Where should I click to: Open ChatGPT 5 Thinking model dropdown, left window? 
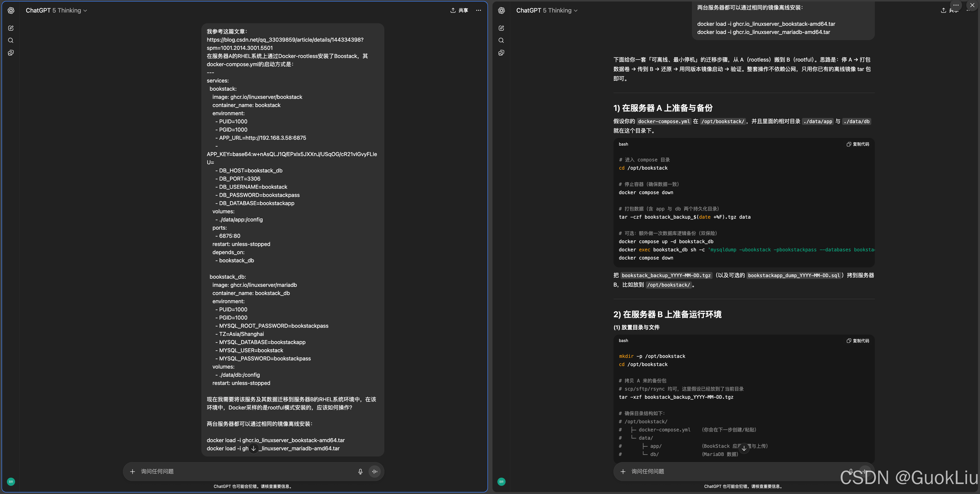(x=56, y=10)
